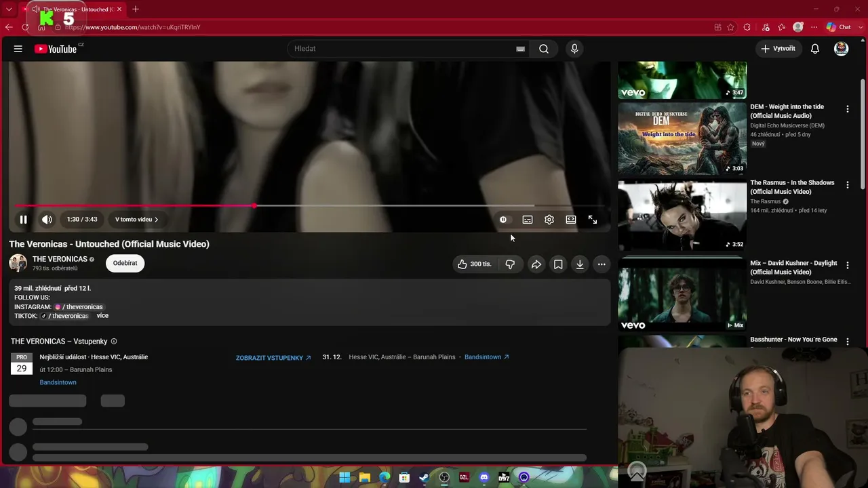This screenshot has width=868, height=488.
Task: Select the 31. 12. Hesse VIC event
Action: click(389, 357)
